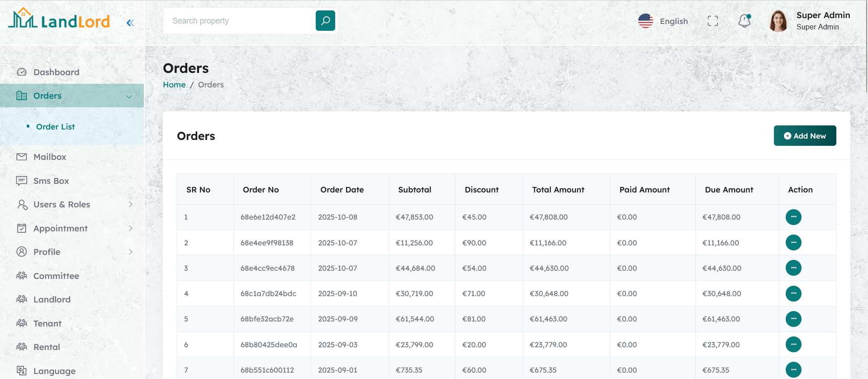Image resolution: width=868 pixels, height=379 pixels.
Task: Click the US flag language icon
Action: [x=645, y=21]
